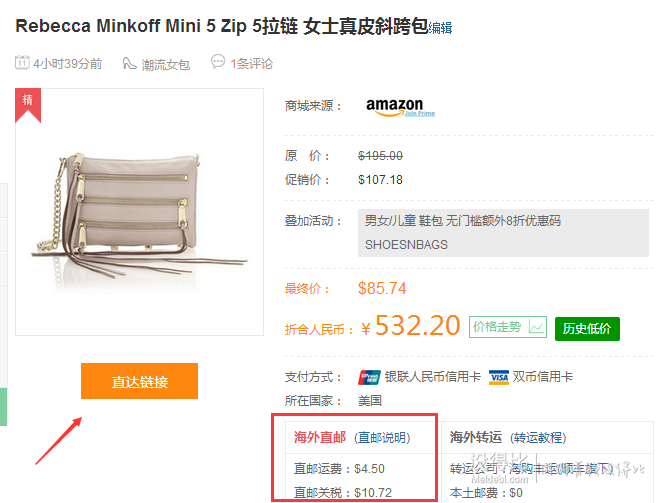Select the SHOESNBAGS coupon code text
The image size is (656, 503).
pyautogui.click(x=406, y=244)
